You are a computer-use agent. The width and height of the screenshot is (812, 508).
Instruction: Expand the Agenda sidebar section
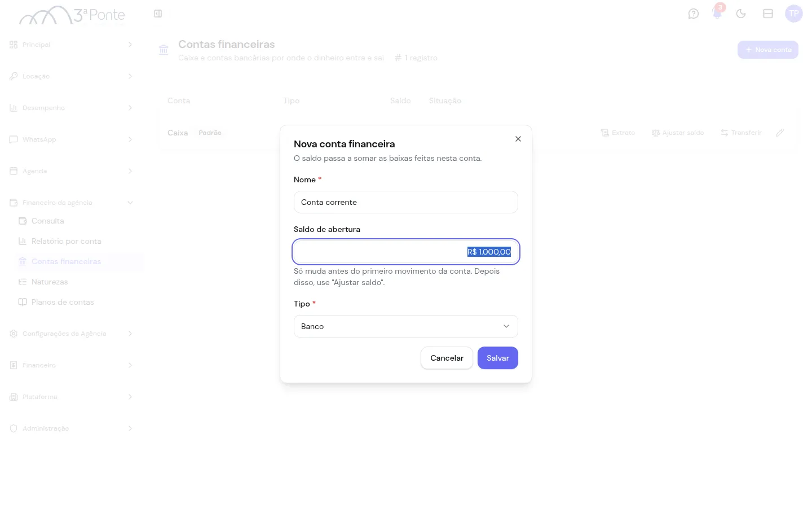click(x=72, y=171)
